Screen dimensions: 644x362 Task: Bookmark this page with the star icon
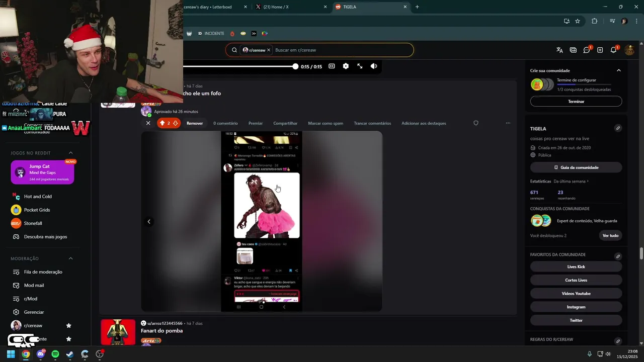point(578,21)
